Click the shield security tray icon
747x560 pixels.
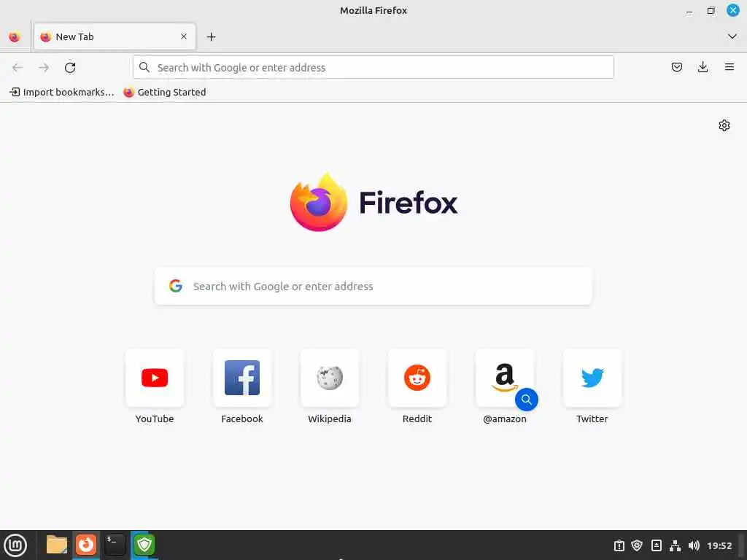point(637,545)
